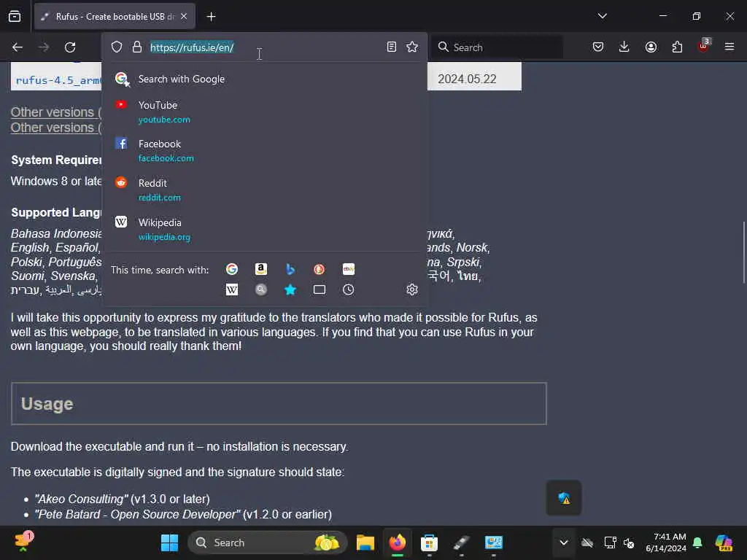Image resolution: width=747 pixels, height=560 pixels.
Task: Open the tracking protection shield
Action: (117, 47)
